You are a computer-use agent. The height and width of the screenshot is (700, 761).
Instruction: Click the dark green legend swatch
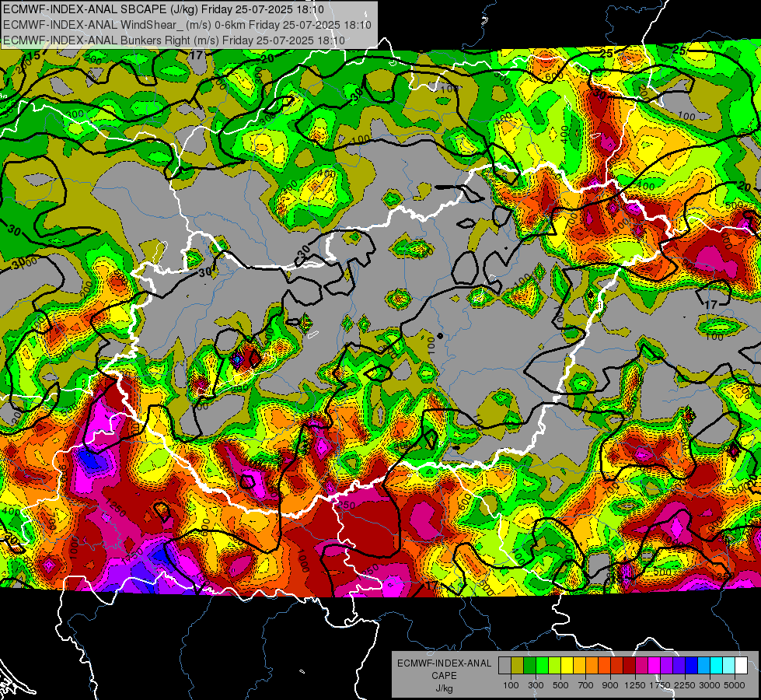[529, 666]
